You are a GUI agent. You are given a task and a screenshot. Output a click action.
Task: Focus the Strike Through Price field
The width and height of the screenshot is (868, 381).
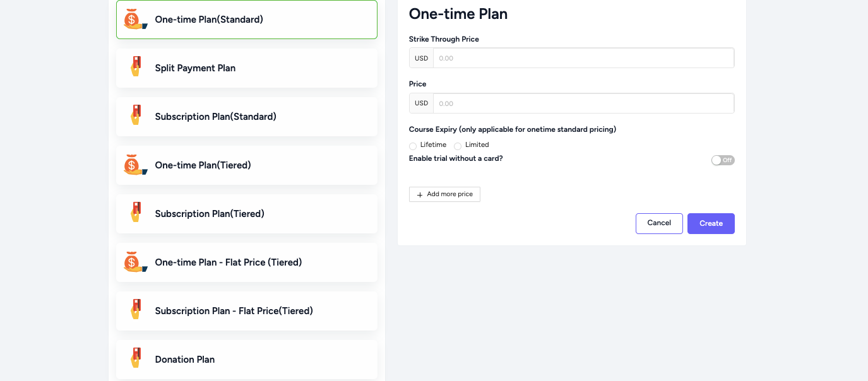point(583,58)
